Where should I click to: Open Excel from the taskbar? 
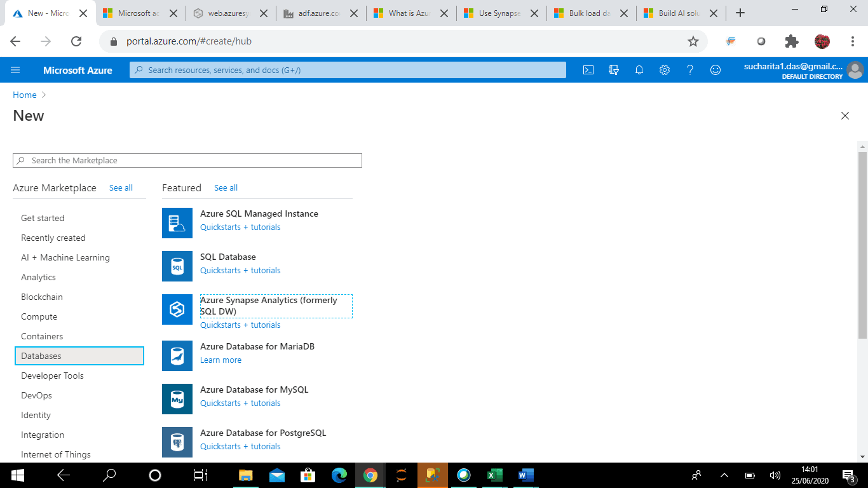pos(495,475)
